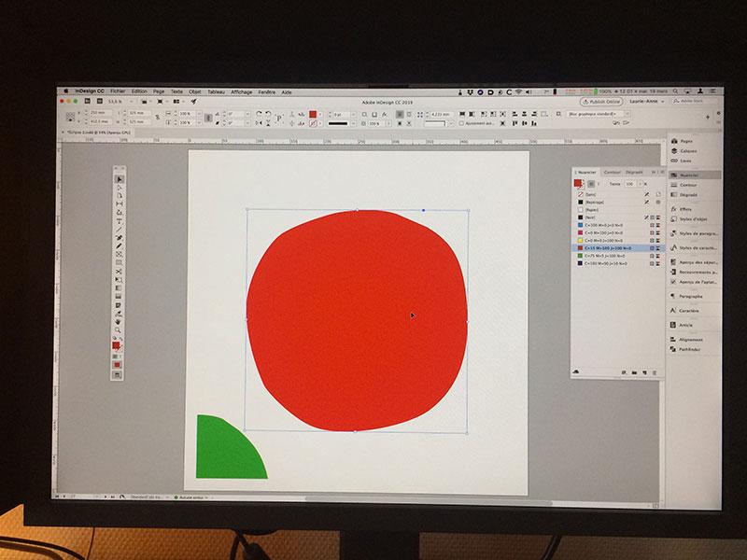The image size is (747, 560).
Task: Select the Selection arrow tool
Action: (119, 179)
